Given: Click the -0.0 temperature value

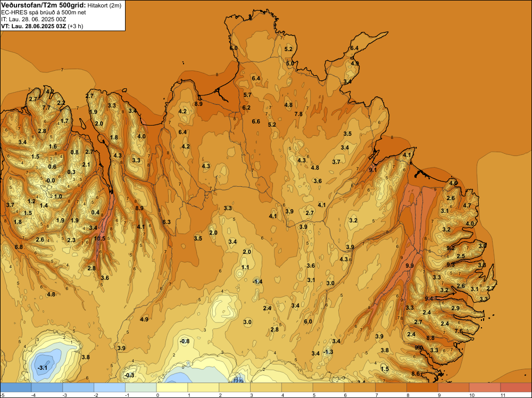Looking at the screenshot, I should coord(50,181).
